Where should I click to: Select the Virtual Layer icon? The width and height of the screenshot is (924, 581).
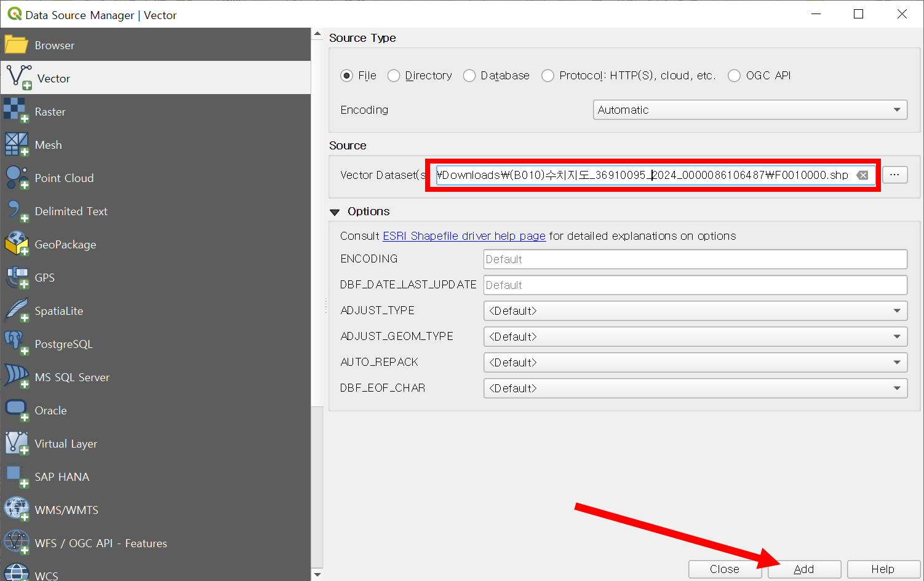tap(16, 443)
